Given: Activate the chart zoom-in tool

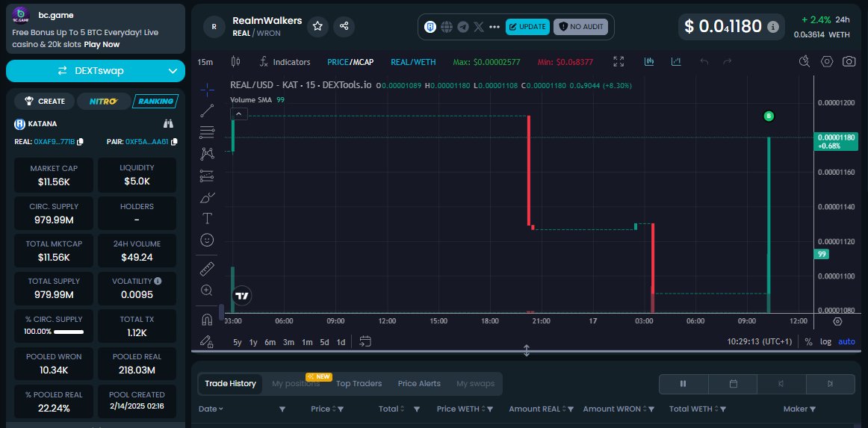Looking at the screenshot, I should (207, 290).
